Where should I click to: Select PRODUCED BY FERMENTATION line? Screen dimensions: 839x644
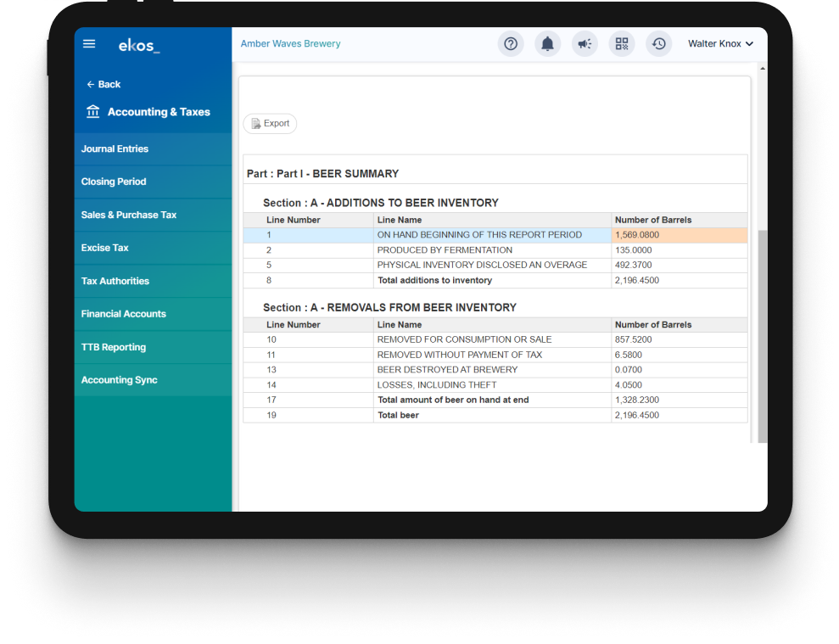(x=445, y=250)
